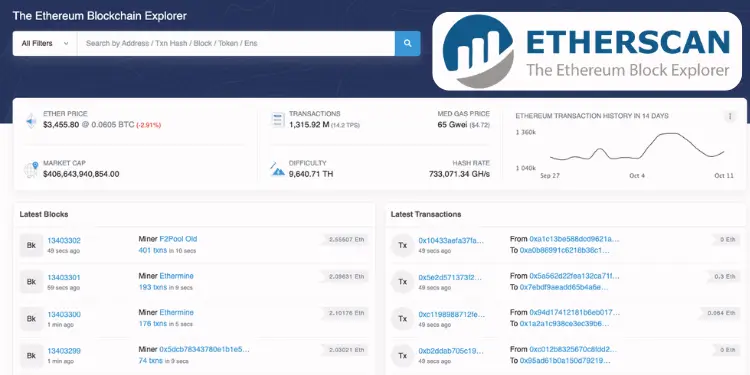Click the Bk icon for block 13403302
The height and width of the screenshot is (375, 750).
point(31,245)
